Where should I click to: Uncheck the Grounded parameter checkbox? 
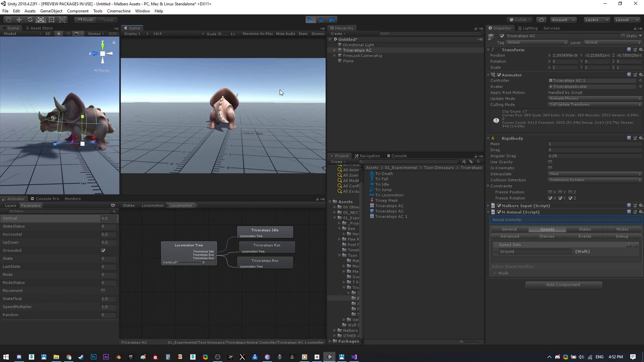(x=103, y=250)
